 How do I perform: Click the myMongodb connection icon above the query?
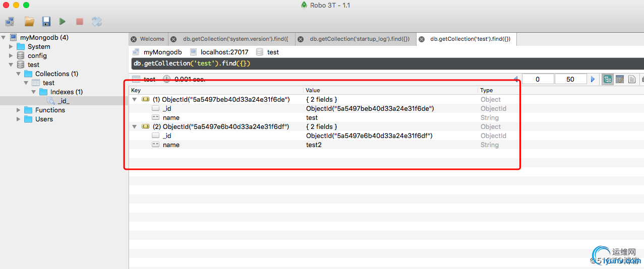point(136,52)
